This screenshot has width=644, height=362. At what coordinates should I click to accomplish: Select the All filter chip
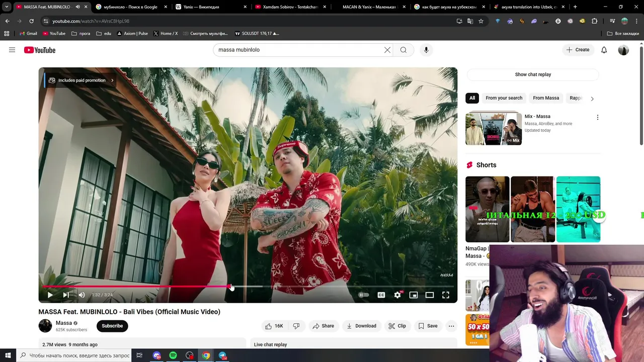tap(472, 98)
